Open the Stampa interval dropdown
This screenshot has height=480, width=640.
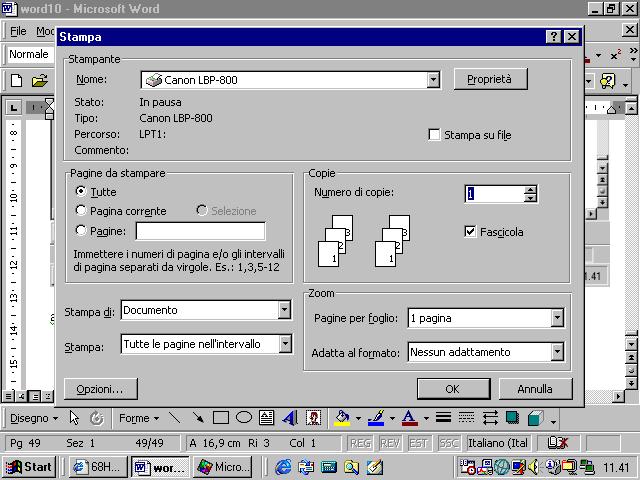[285, 344]
